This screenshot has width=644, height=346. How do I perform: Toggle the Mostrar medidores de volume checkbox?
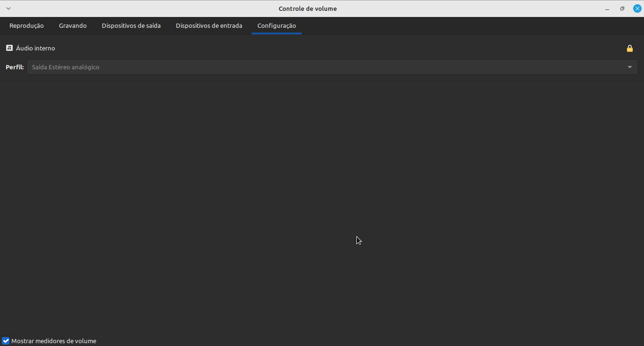[6, 341]
